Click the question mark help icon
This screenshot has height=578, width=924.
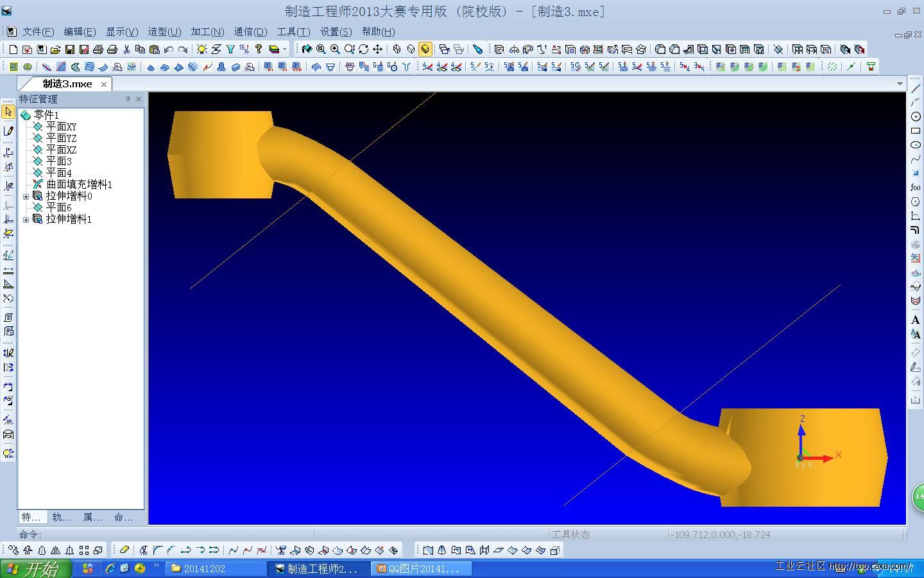pos(259,49)
